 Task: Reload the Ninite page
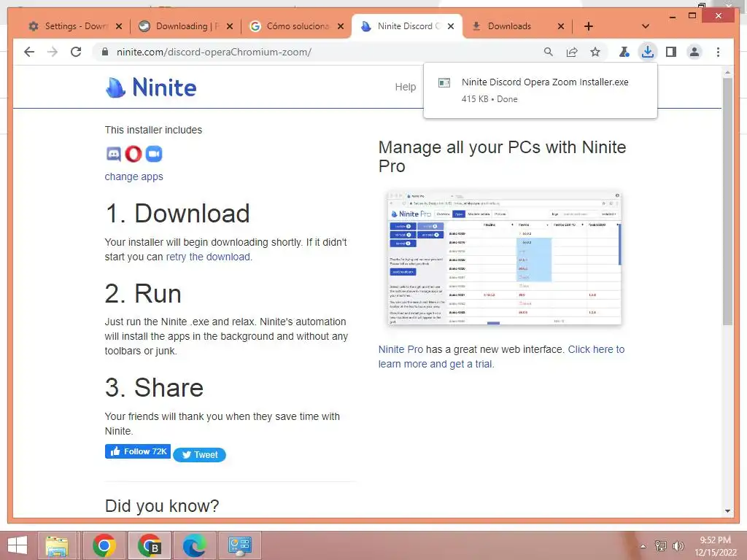[x=76, y=52]
